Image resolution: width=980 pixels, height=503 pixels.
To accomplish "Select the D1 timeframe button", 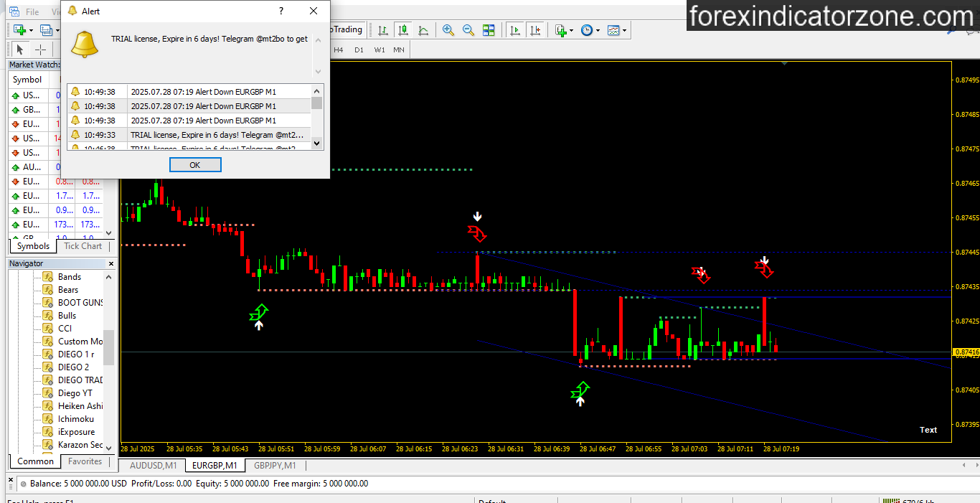I will [x=359, y=50].
